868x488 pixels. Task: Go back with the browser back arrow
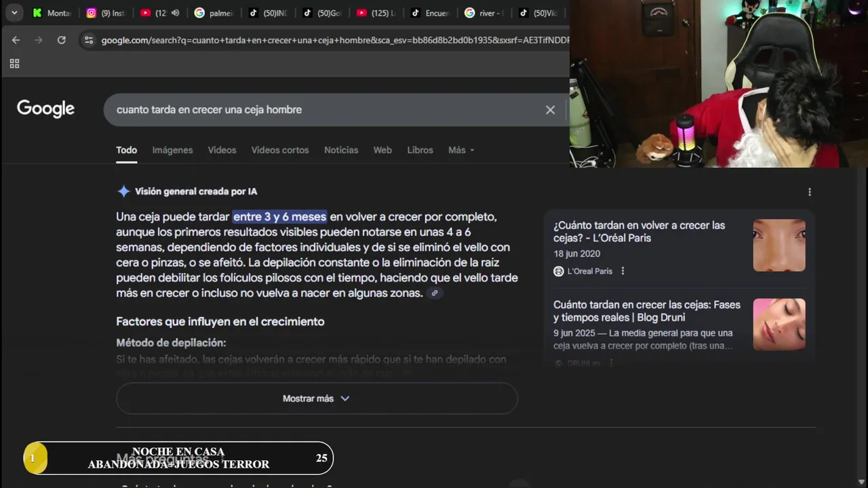coord(16,40)
